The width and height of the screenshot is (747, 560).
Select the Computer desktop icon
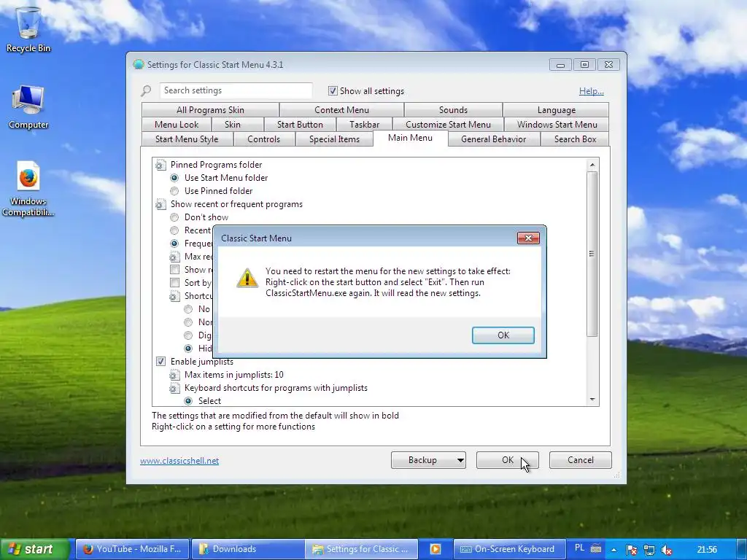click(x=28, y=107)
